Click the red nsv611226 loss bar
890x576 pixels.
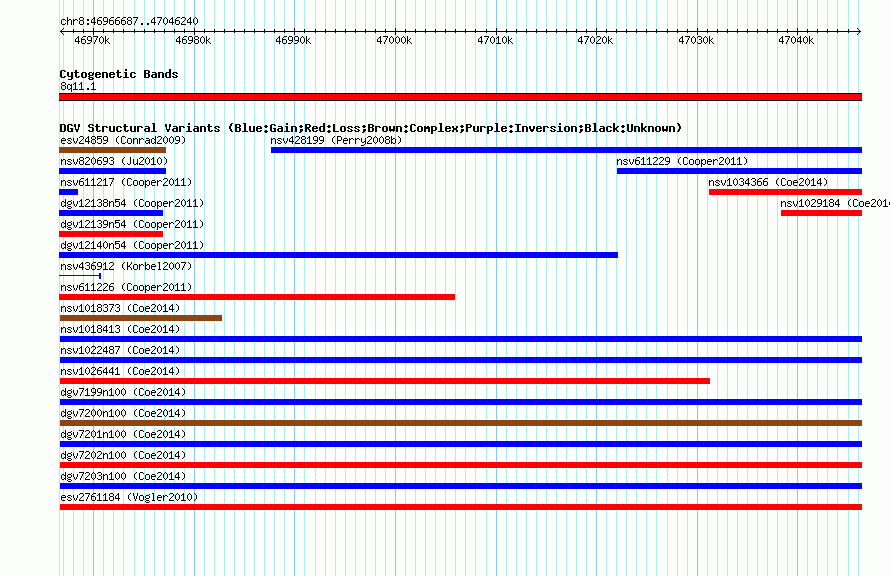coord(257,297)
